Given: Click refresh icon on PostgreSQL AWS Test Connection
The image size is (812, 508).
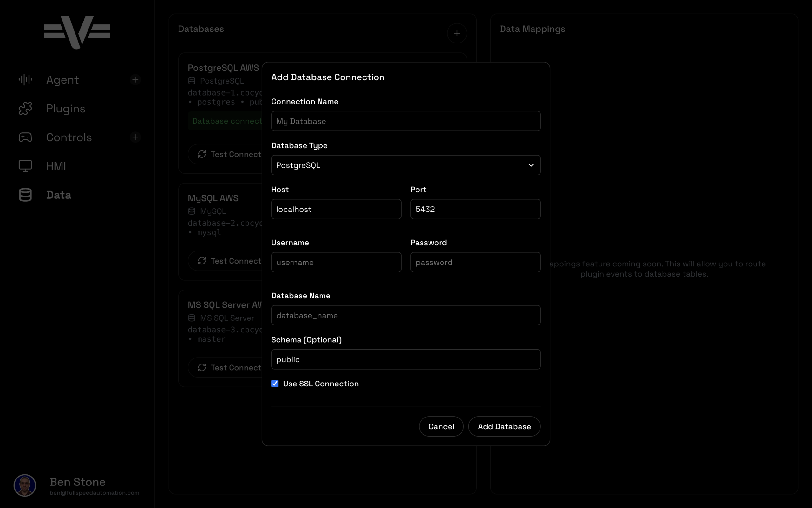Looking at the screenshot, I should [x=202, y=154].
